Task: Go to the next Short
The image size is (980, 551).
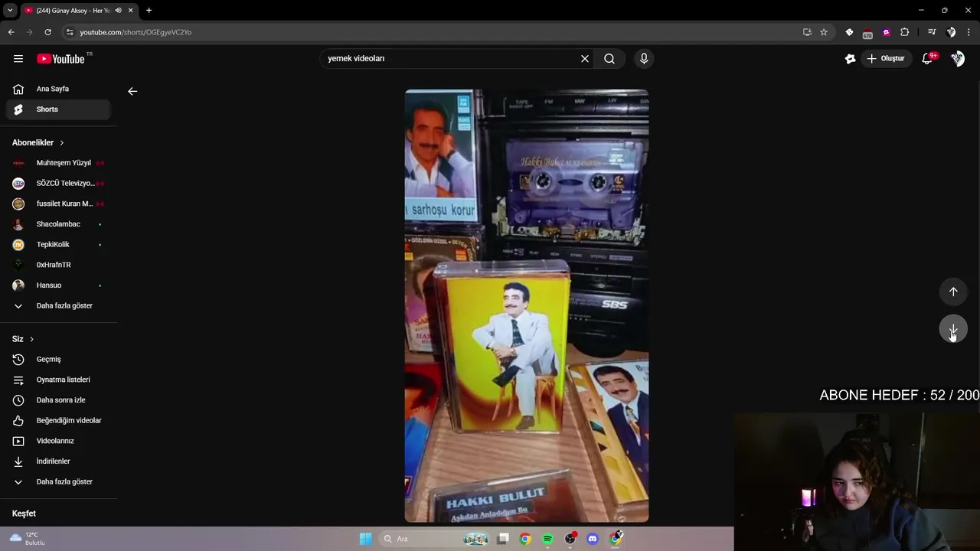Action: coord(953,330)
